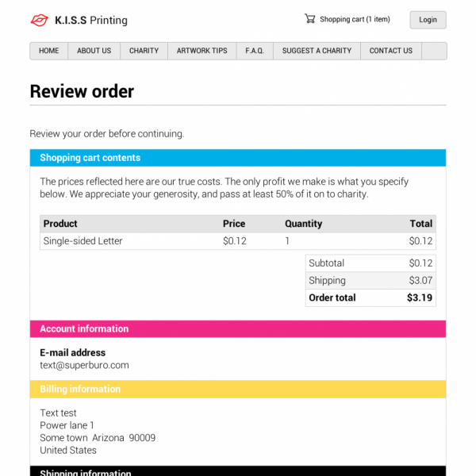Image resolution: width=476 pixels, height=476 pixels.
Task: Select the CHARITY menu item
Action: [144, 51]
